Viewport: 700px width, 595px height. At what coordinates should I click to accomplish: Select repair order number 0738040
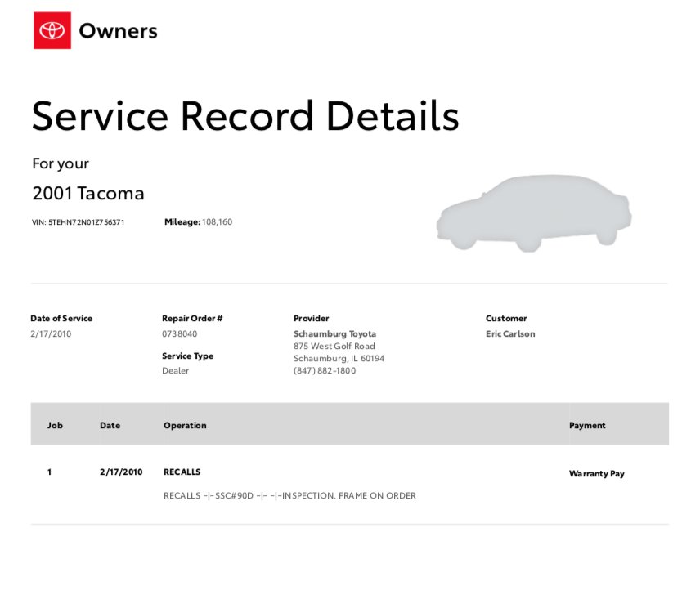[x=179, y=333]
